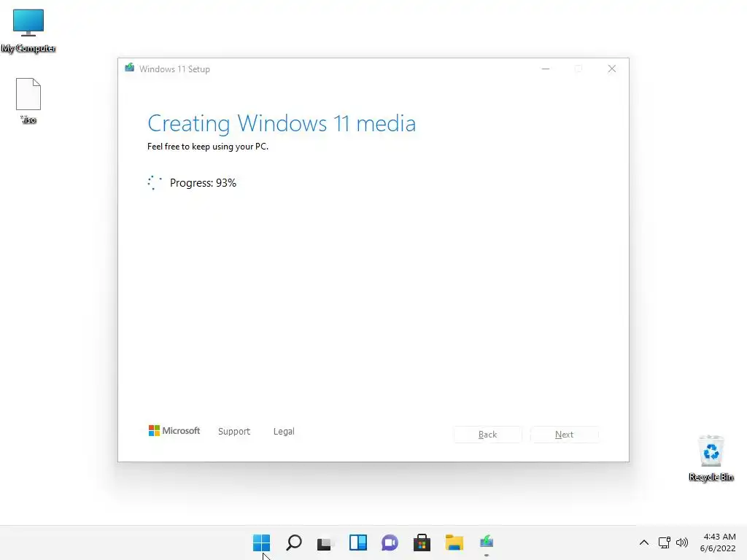The height and width of the screenshot is (560, 747).
Task: Click 'Creating Windows 11 media' heading
Action: click(x=282, y=123)
